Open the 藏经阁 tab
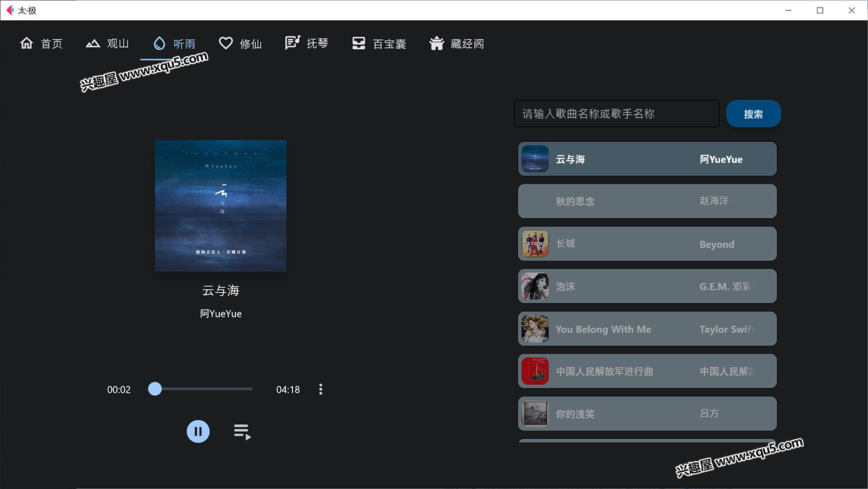Image resolution: width=868 pixels, height=489 pixels. pyautogui.click(x=457, y=43)
